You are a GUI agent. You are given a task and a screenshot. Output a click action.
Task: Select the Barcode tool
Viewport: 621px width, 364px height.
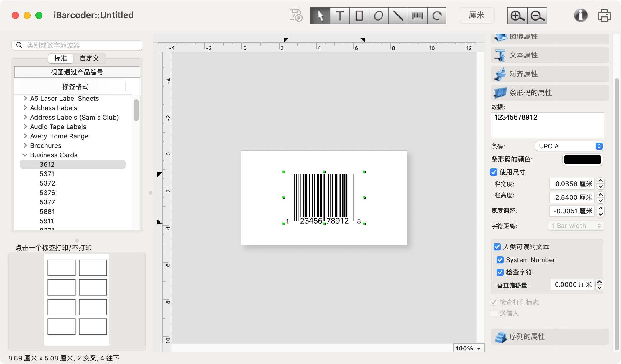point(418,16)
